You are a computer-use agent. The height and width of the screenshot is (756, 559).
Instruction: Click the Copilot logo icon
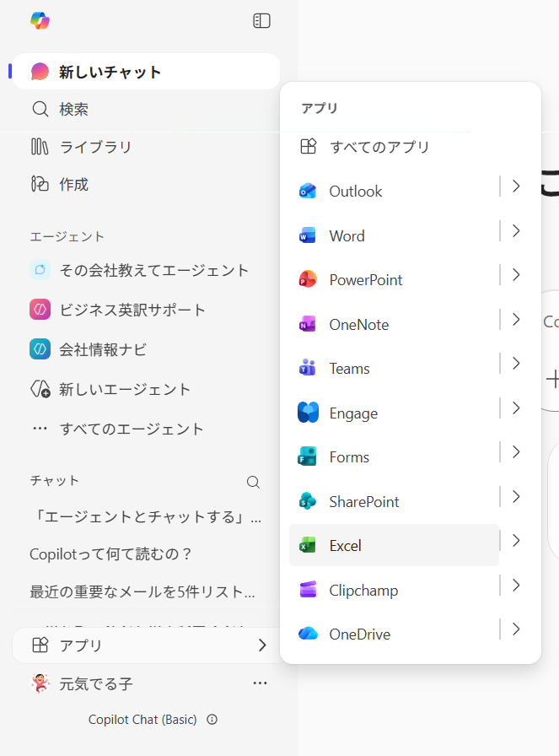click(40, 21)
